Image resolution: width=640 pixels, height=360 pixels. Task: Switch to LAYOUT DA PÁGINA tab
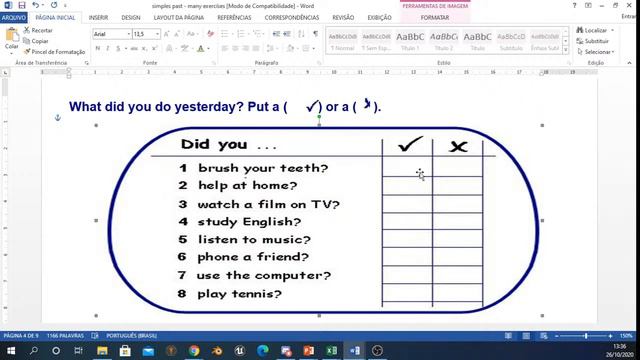point(178,18)
